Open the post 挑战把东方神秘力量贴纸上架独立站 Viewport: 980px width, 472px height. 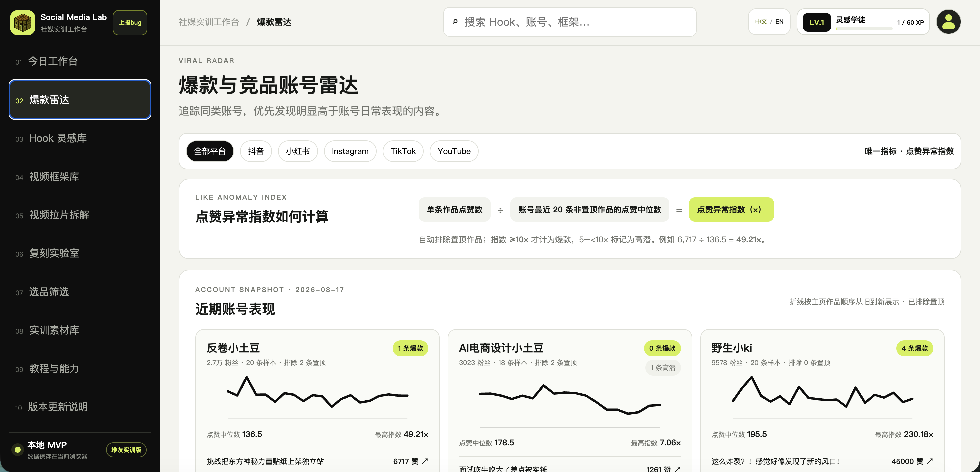(x=265, y=461)
